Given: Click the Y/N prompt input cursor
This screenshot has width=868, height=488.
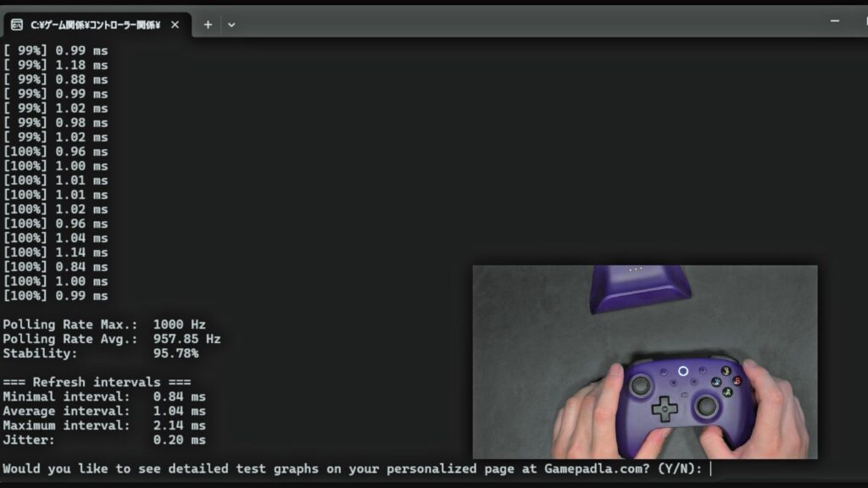Looking at the screenshot, I should pos(711,469).
